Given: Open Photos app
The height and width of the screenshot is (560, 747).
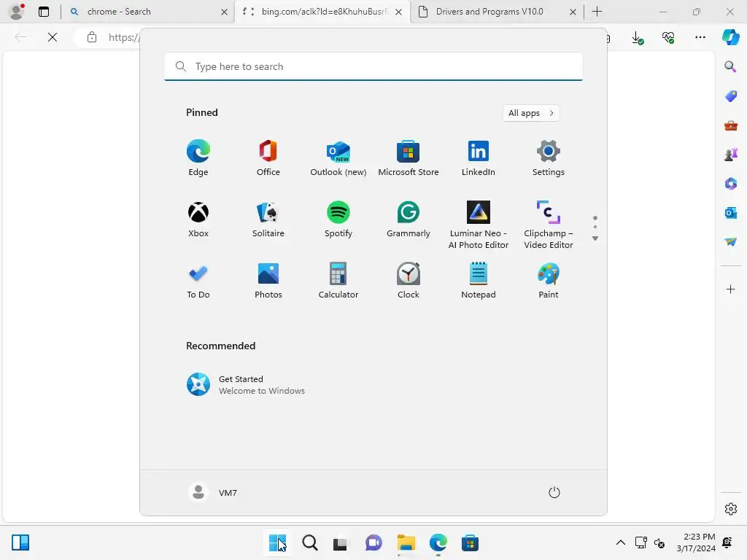Looking at the screenshot, I should click(268, 281).
